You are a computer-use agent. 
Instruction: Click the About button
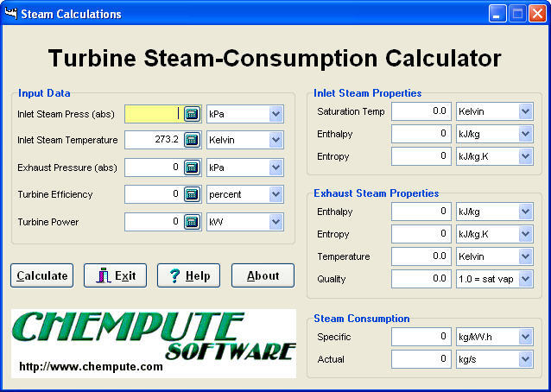tap(263, 275)
